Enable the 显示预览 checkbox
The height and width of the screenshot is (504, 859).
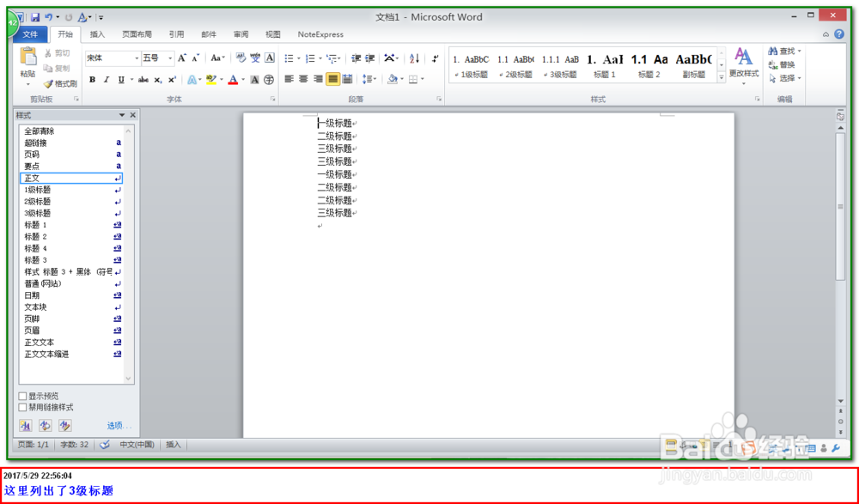tap(23, 397)
